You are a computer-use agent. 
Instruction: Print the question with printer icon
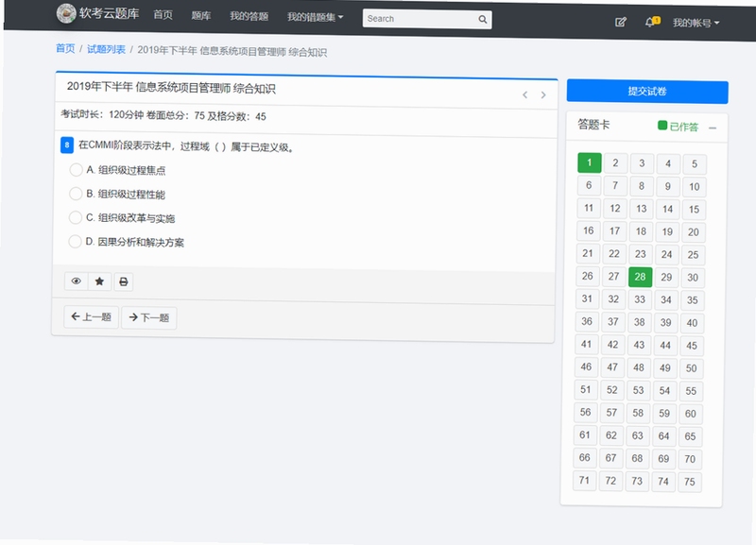[124, 281]
